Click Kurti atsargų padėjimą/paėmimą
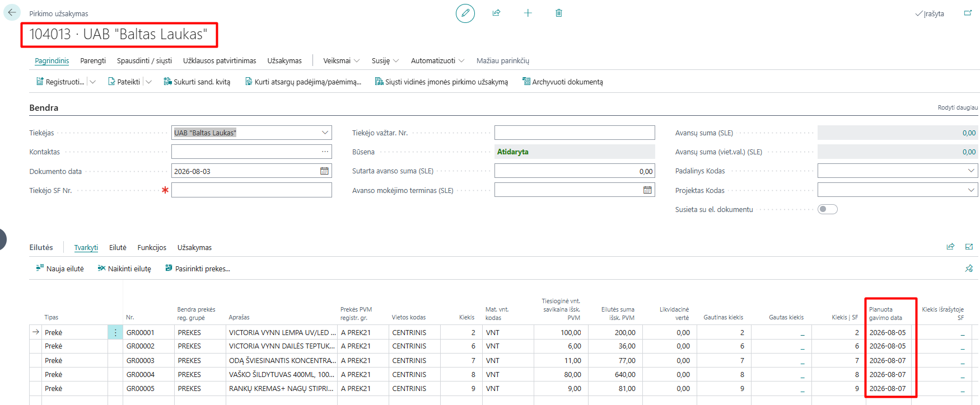 303,82
